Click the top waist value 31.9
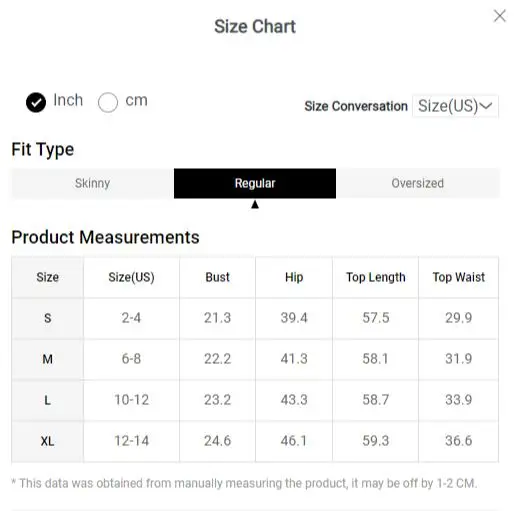Screen dimensions: 518x511 pyautogui.click(x=459, y=359)
